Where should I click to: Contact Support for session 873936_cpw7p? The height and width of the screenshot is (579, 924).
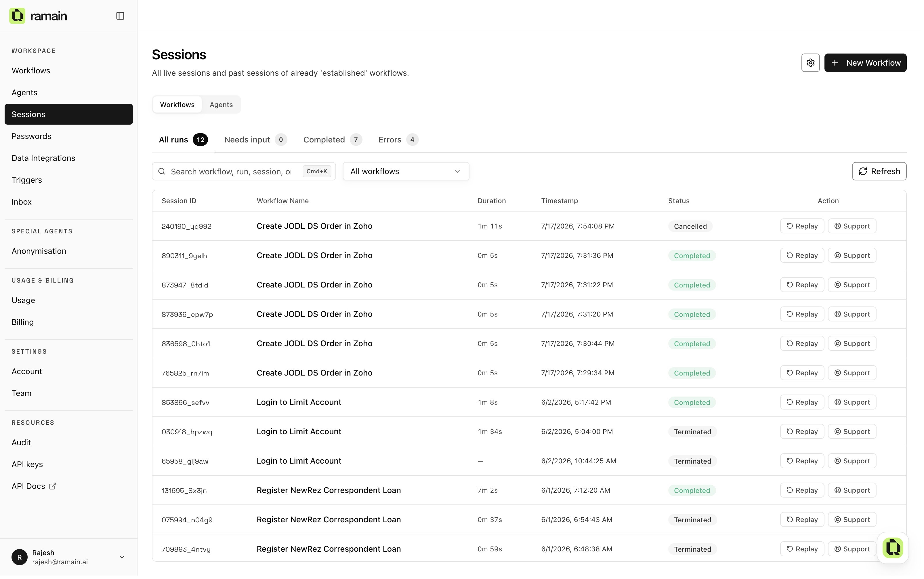pos(852,314)
